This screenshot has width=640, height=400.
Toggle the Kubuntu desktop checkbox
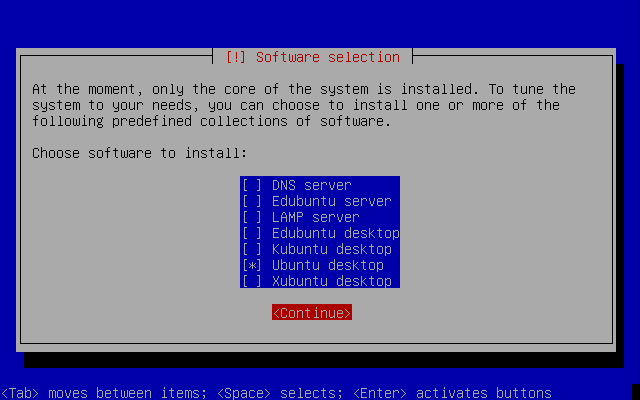pyautogui.click(x=252, y=249)
